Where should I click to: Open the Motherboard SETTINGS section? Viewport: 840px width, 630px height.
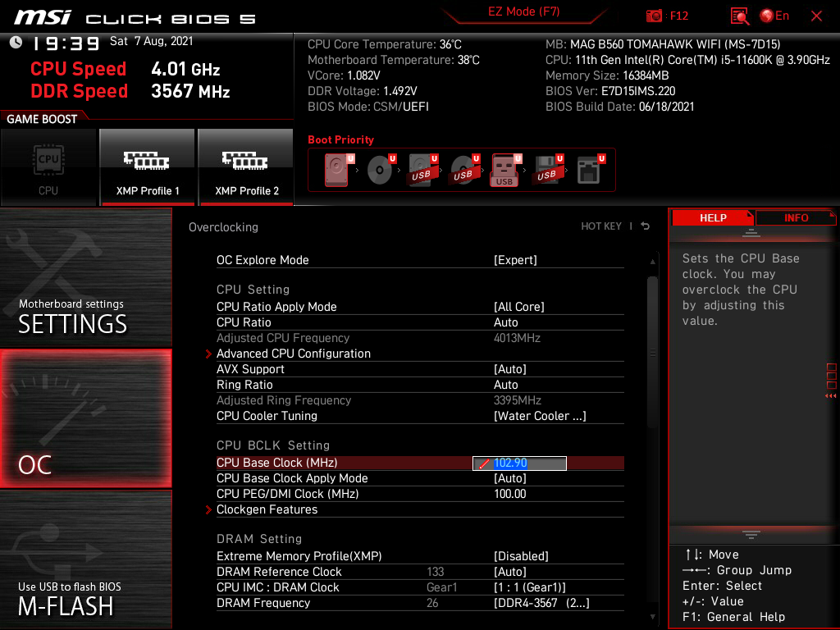tap(85, 277)
